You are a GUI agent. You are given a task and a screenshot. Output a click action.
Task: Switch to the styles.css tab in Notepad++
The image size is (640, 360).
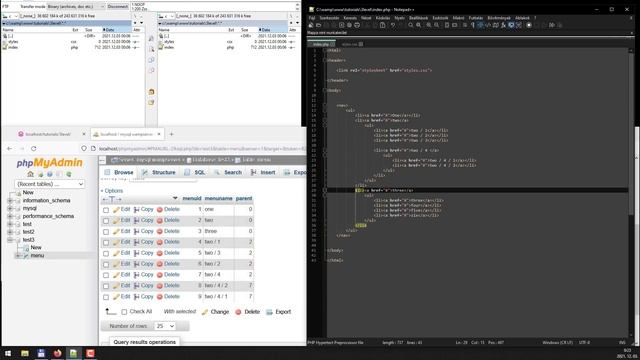[352, 44]
